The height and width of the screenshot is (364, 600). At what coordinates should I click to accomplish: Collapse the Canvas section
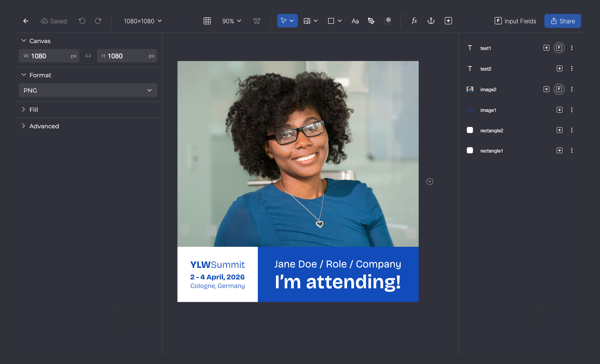(24, 41)
